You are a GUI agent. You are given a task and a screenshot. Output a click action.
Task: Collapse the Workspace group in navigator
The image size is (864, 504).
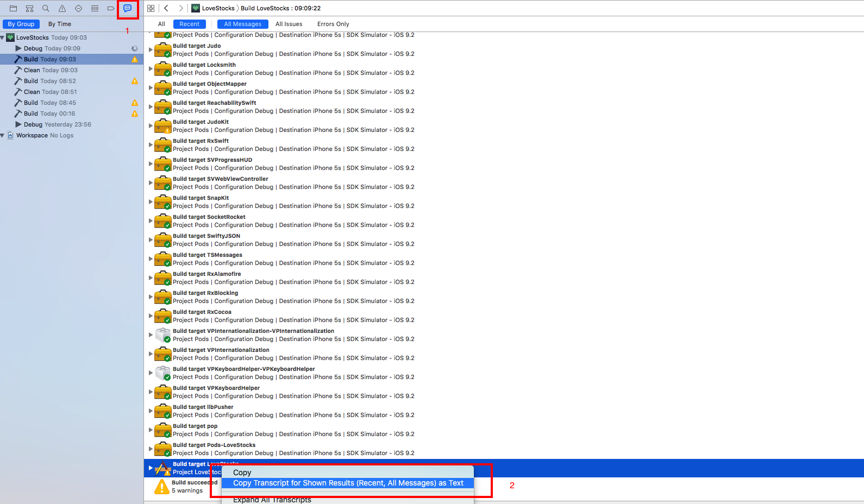tap(3, 135)
